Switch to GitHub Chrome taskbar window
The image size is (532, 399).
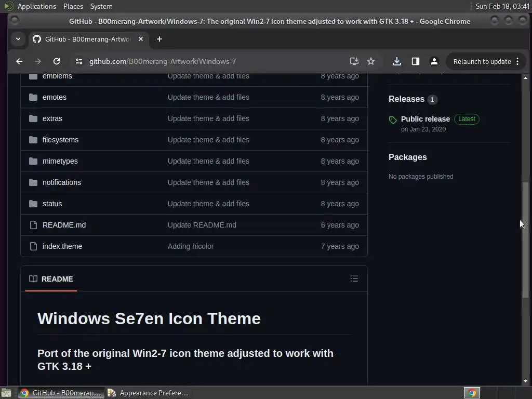62,393
